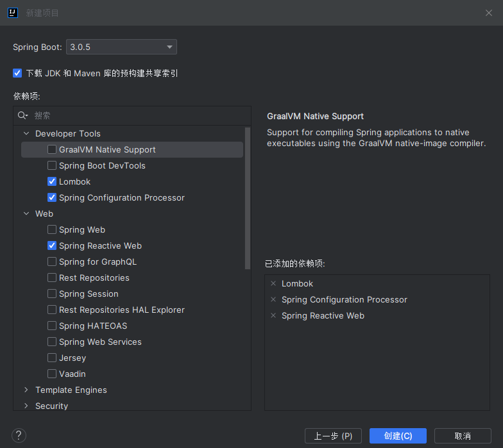Click the Create button 创建
Viewport: 503px width, 448px height.
tap(398, 436)
